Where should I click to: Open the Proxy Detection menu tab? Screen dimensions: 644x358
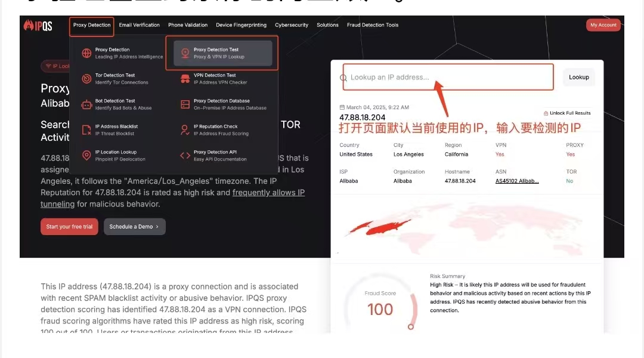click(92, 25)
